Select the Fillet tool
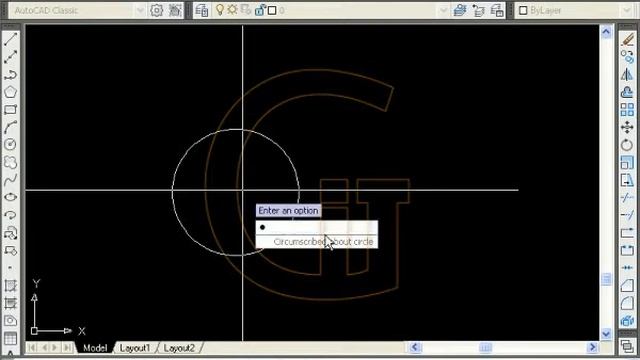Image resolution: width=640 pixels, height=360 pixels. (x=627, y=303)
